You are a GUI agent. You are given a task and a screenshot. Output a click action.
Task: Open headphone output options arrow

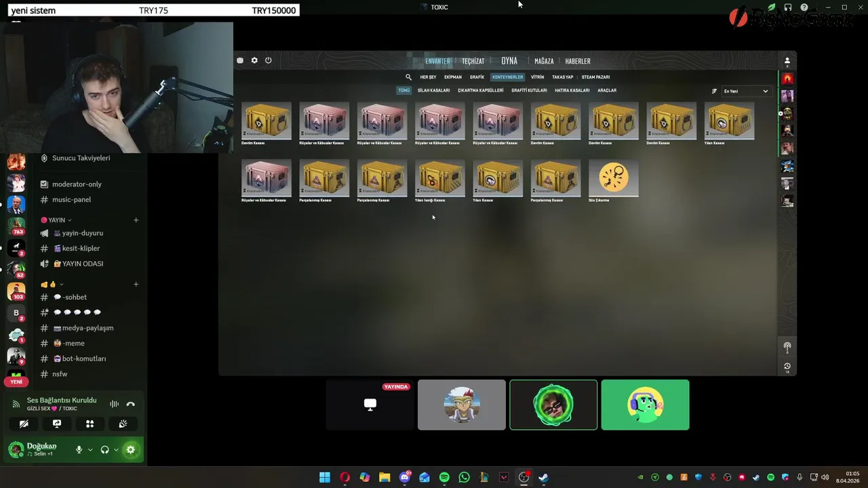pos(116,449)
